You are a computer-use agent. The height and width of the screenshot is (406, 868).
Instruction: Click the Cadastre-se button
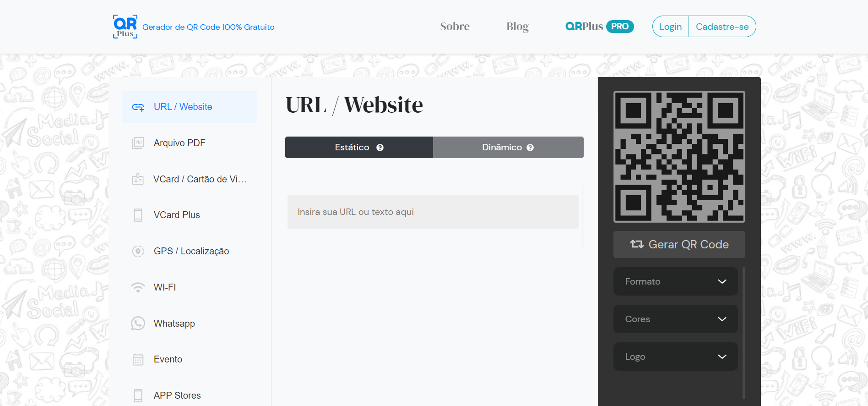tap(722, 27)
